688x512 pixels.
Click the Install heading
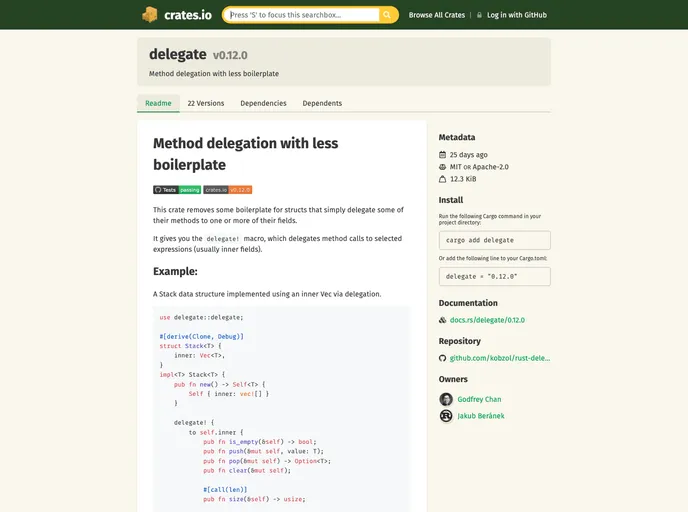pyautogui.click(x=451, y=200)
